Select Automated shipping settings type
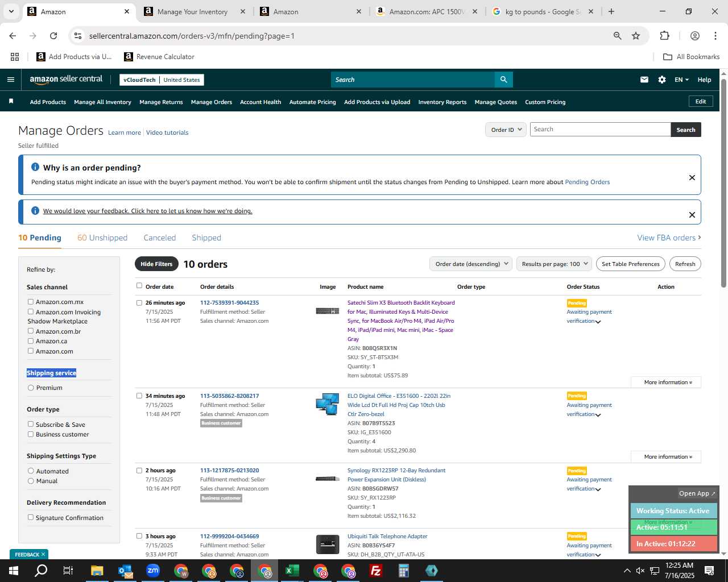The width and height of the screenshot is (728, 582). click(31, 471)
